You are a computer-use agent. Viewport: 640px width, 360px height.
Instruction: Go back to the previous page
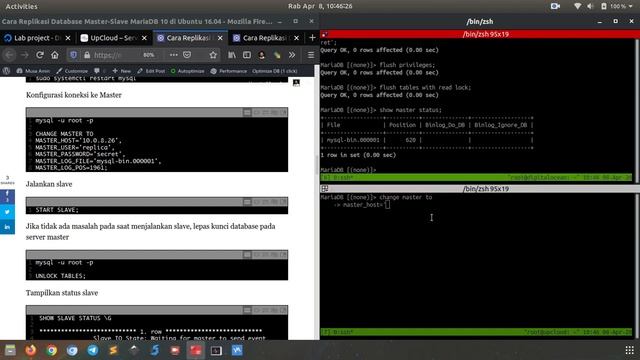point(9,55)
